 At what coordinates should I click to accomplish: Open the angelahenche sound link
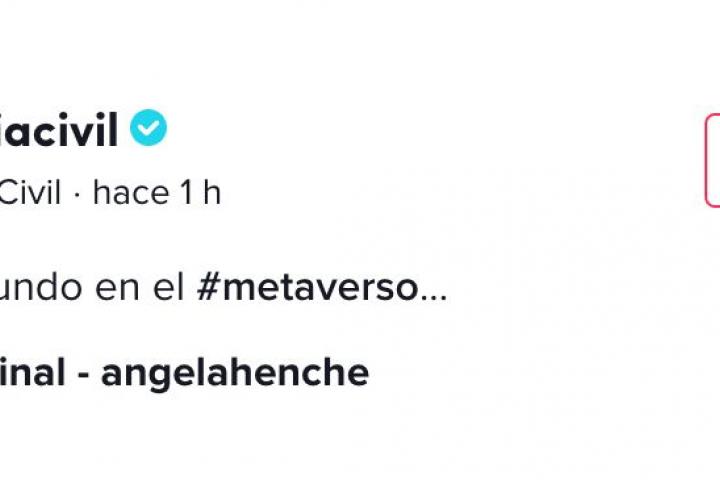[x=234, y=372]
